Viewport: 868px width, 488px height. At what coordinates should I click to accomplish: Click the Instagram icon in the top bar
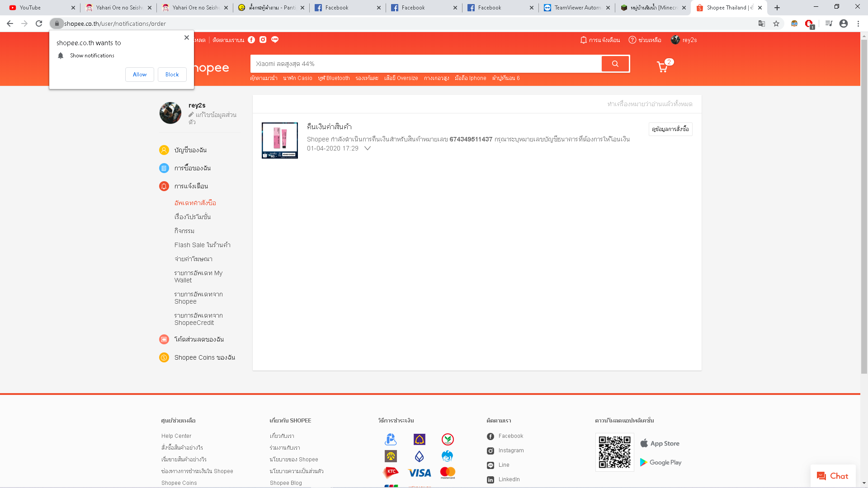[263, 40]
